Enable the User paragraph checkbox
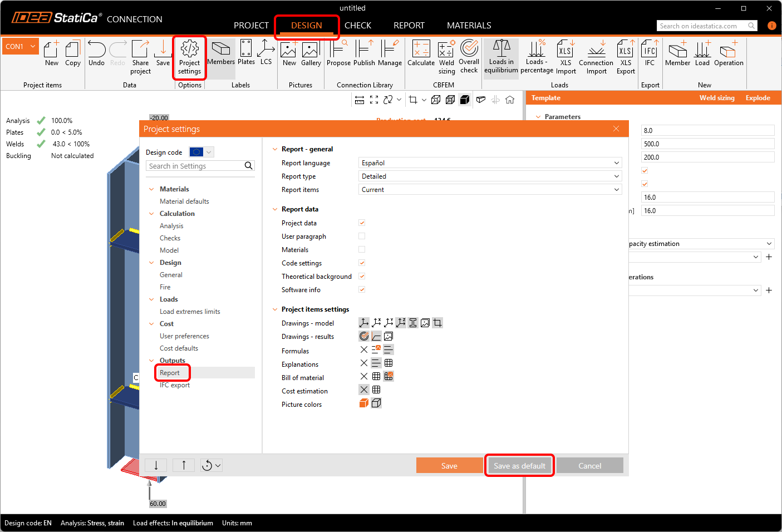The height and width of the screenshot is (532, 782). click(x=362, y=236)
